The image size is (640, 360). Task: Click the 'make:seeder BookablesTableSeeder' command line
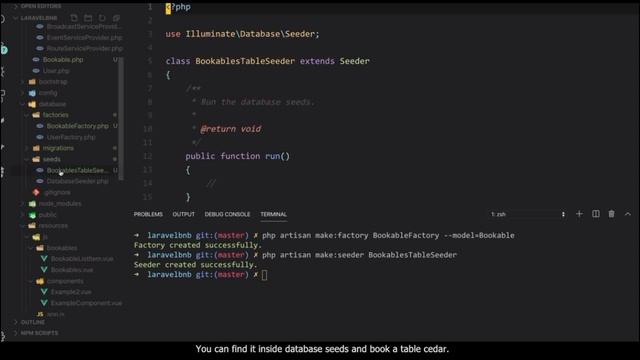359,255
